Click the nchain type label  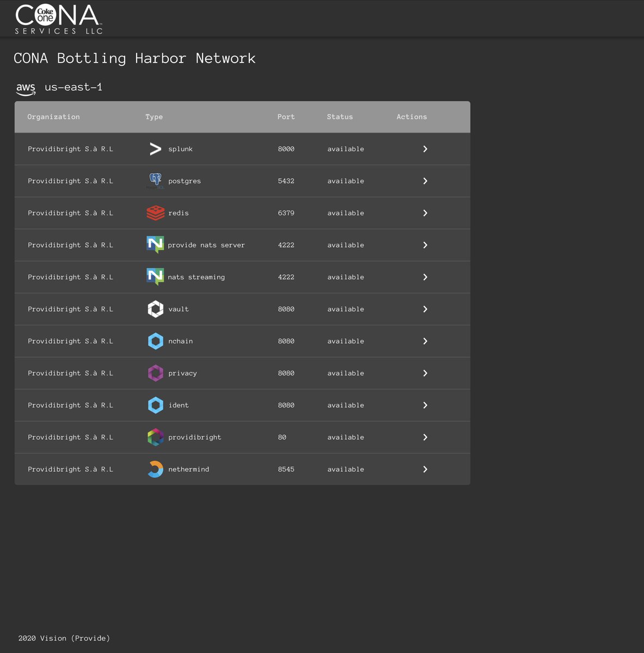(x=180, y=341)
